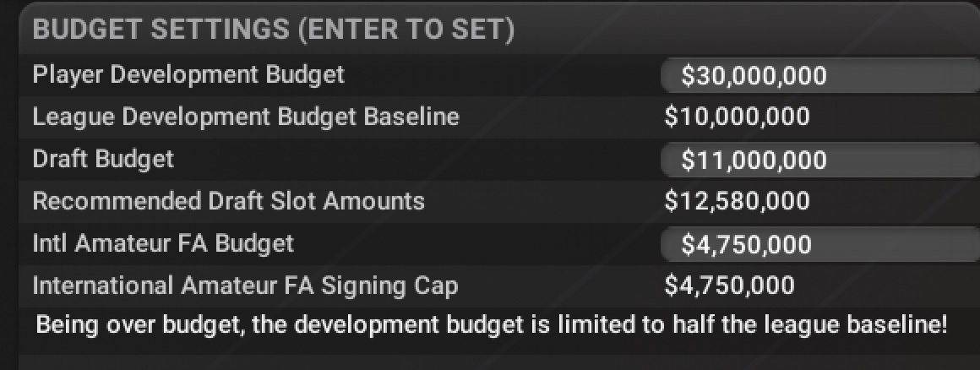Click the Draft Budget label

[x=103, y=159]
